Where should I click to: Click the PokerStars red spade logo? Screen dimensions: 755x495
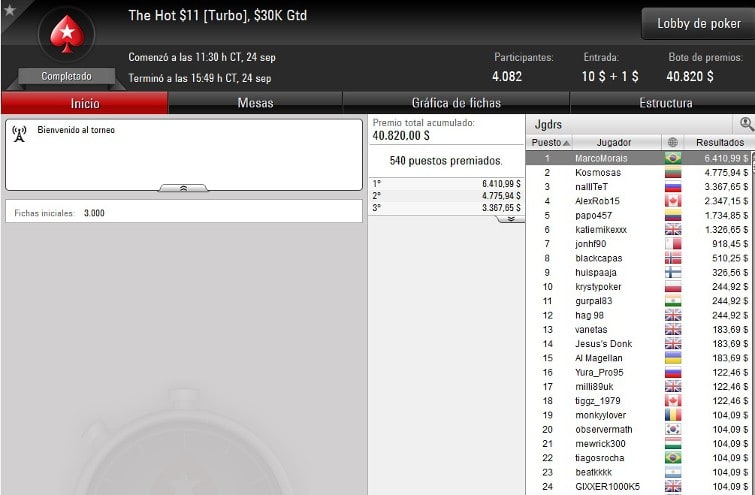point(67,34)
